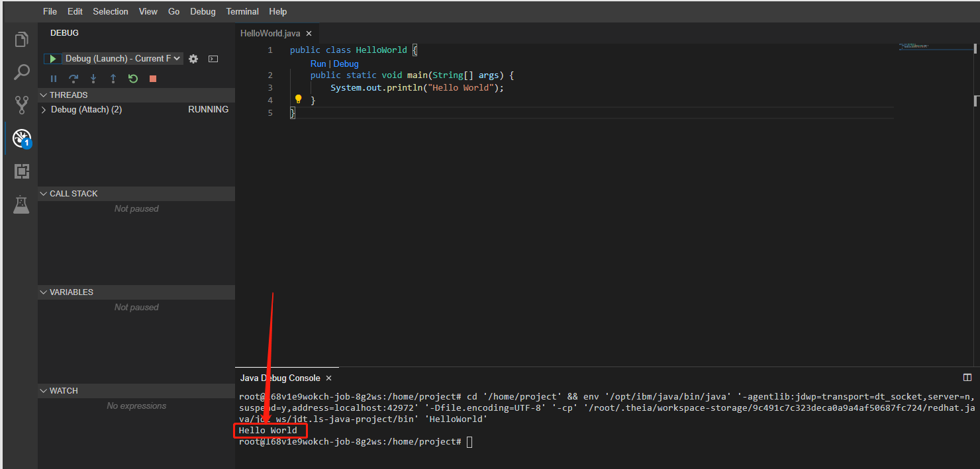Open the View menu

148,11
